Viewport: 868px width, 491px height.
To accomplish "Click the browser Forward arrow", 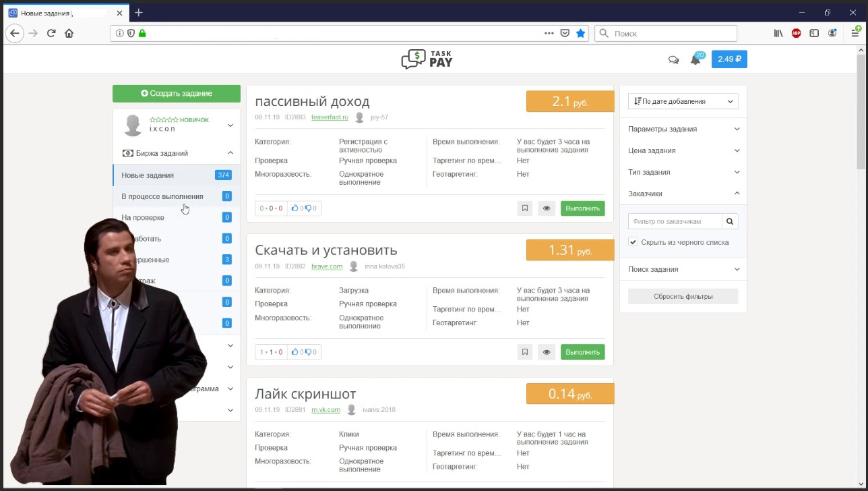I will click(x=33, y=33).
